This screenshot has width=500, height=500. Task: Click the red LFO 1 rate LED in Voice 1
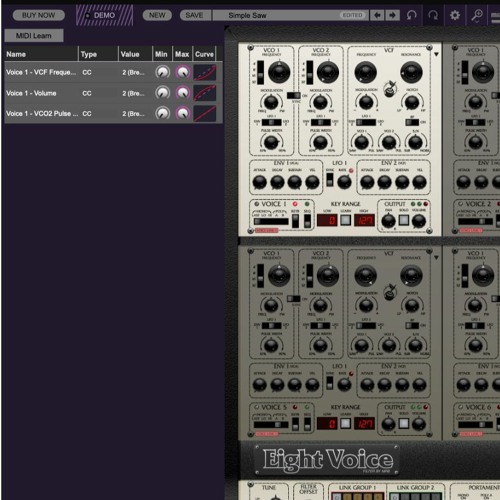click(351, 171)
